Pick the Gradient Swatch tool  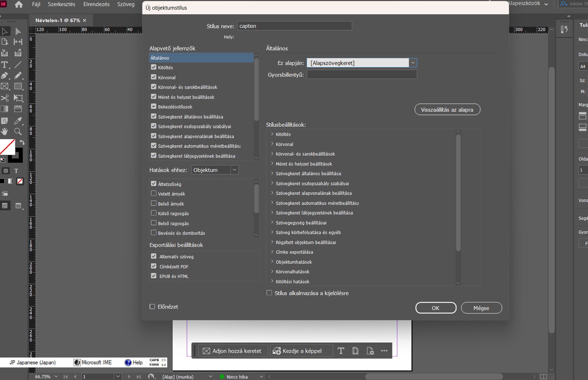(5, 109)
